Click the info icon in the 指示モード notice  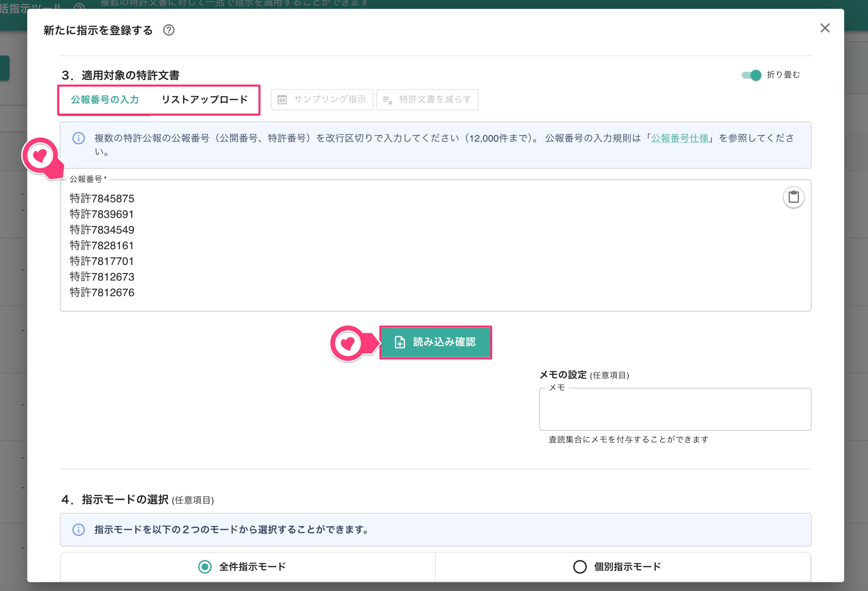coord(78,530)
